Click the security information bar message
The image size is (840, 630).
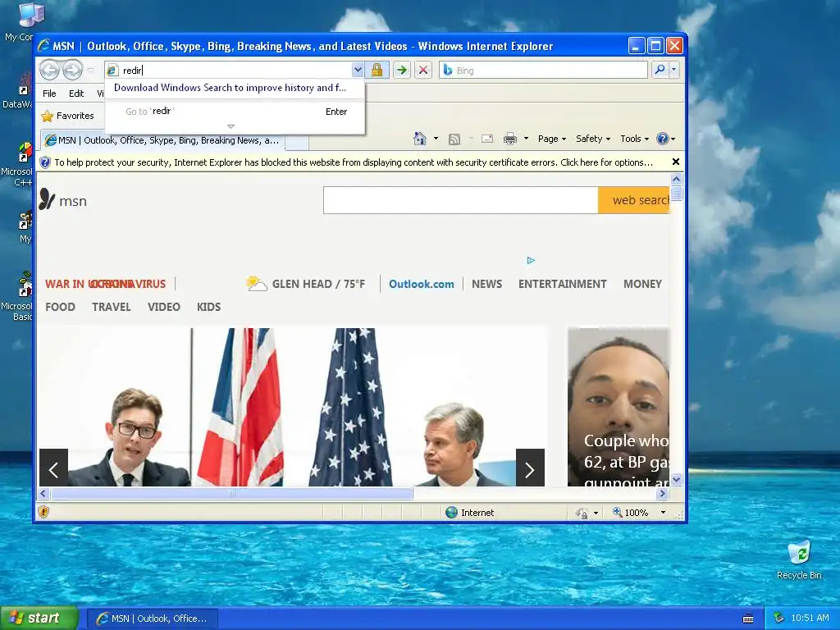354,162
